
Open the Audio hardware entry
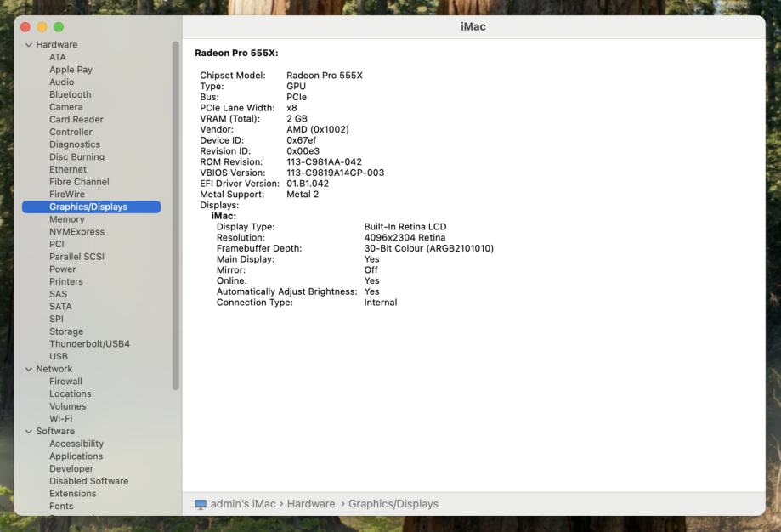point(61,82)
